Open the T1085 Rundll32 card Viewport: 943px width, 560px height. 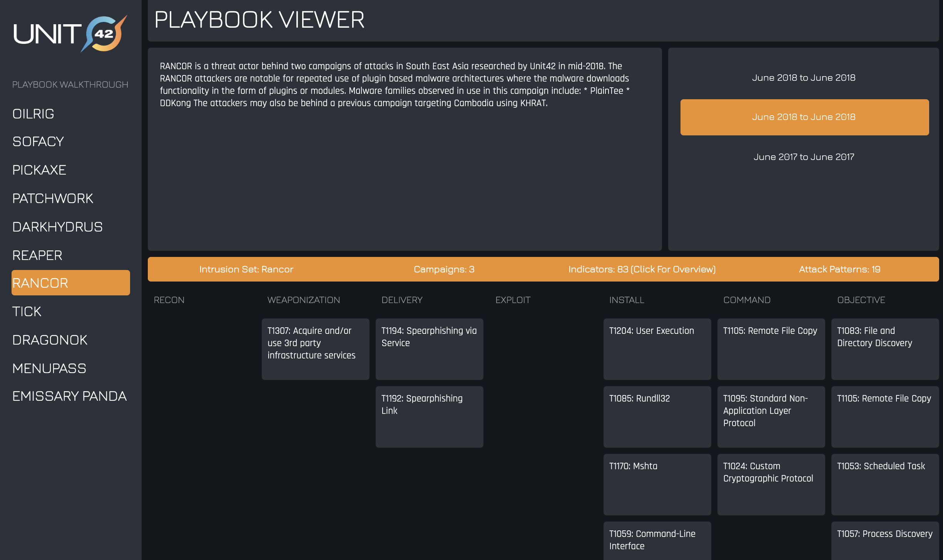click(x=657, y=417)
